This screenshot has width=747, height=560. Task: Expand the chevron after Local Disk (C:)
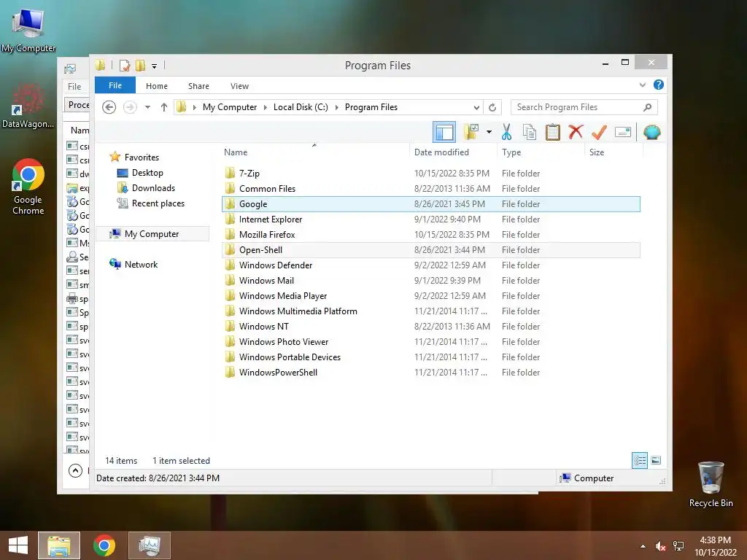[x=337, y=107]
